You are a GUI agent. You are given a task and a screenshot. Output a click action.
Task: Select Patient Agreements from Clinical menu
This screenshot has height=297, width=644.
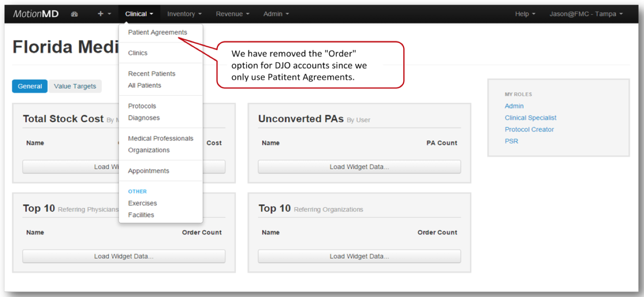(157, 32)
